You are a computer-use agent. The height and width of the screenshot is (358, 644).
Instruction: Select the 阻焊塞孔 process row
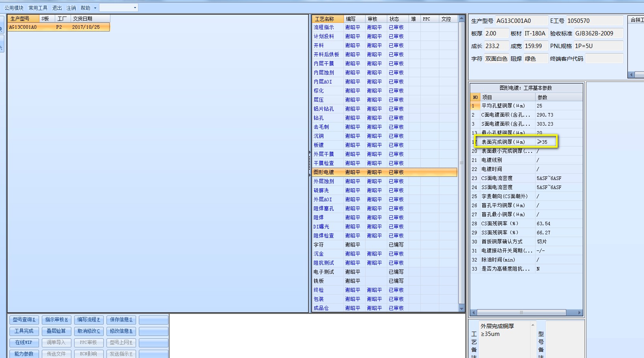385,209
